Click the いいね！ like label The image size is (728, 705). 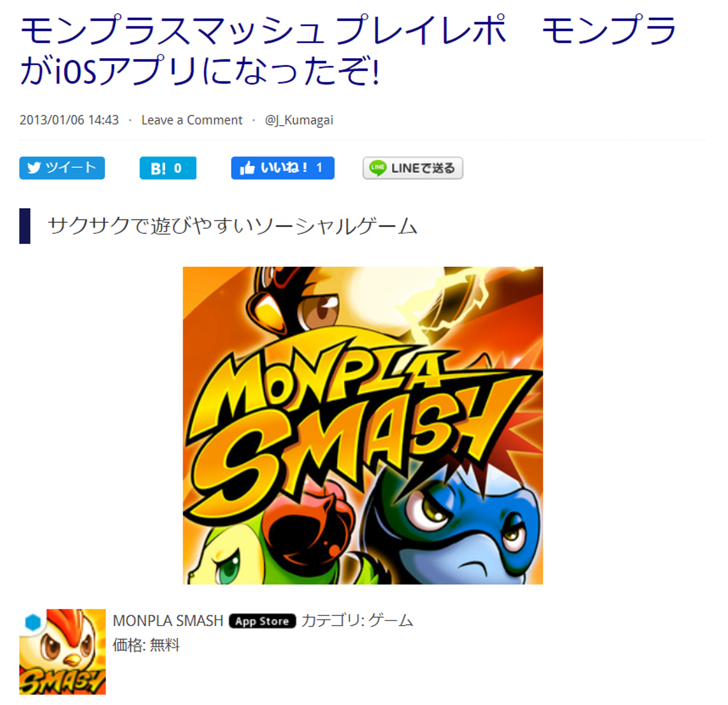(284, 168)
